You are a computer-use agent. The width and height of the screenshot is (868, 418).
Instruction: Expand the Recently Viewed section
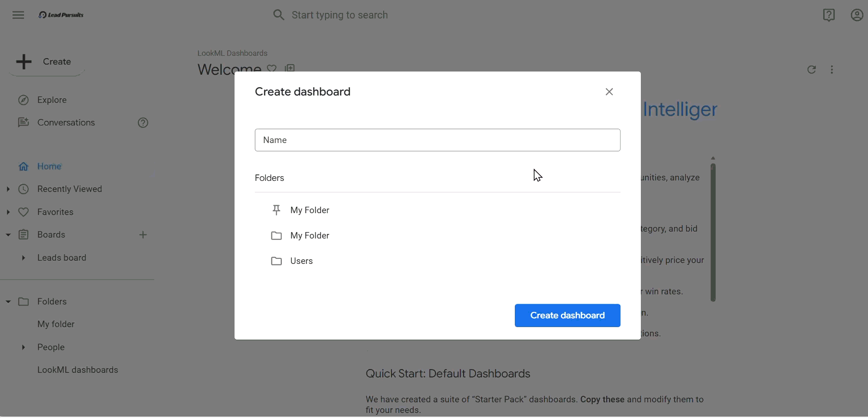(8, 189)
